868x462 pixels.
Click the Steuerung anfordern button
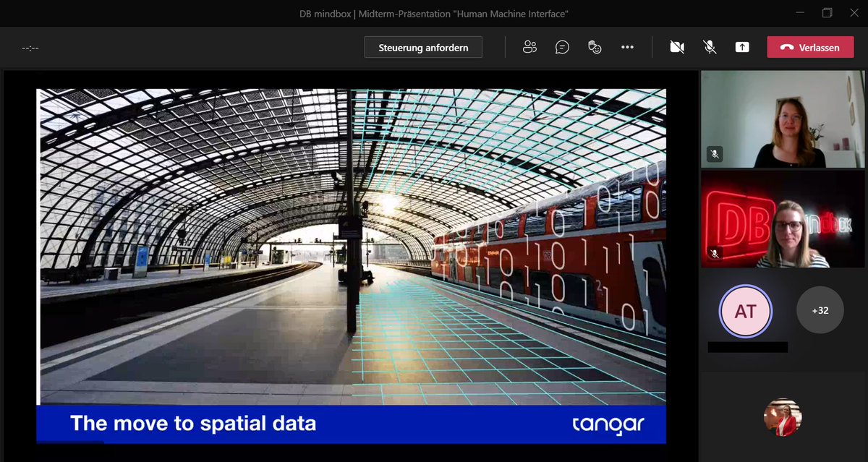click(423, 48)
